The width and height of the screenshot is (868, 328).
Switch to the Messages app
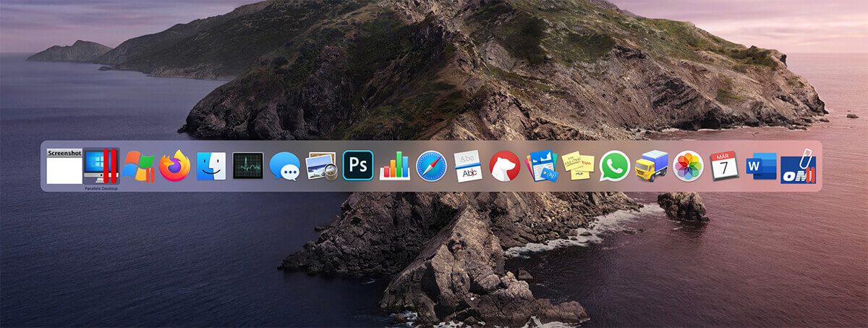[284, 166]
